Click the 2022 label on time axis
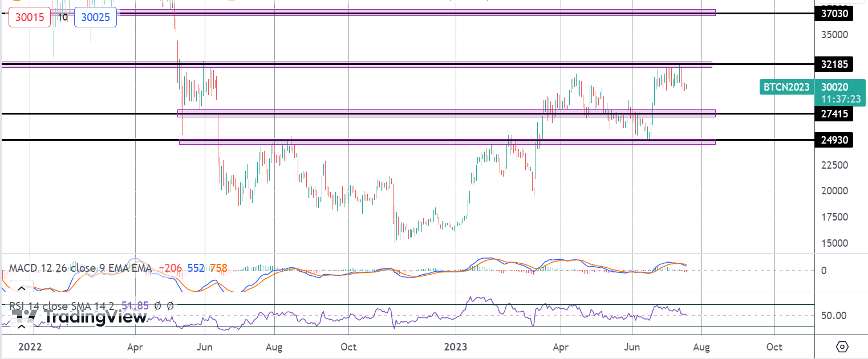 pyautogui.click(x=29, y=346)
